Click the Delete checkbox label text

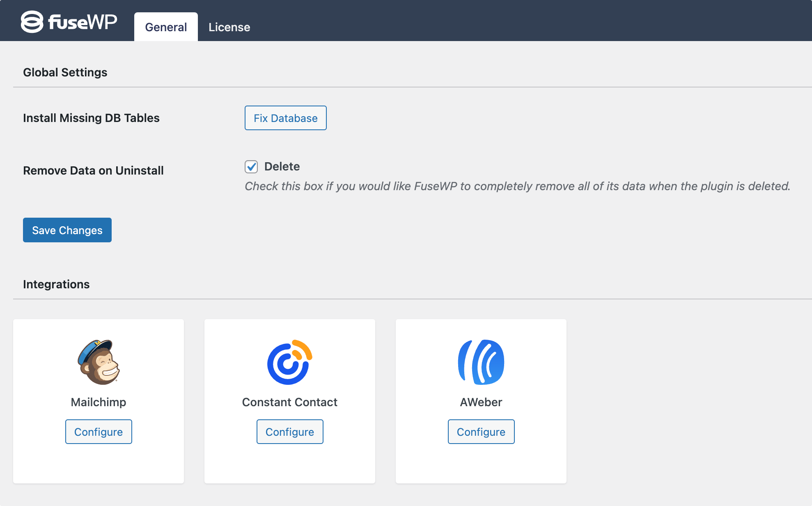[x=282, y=166]
